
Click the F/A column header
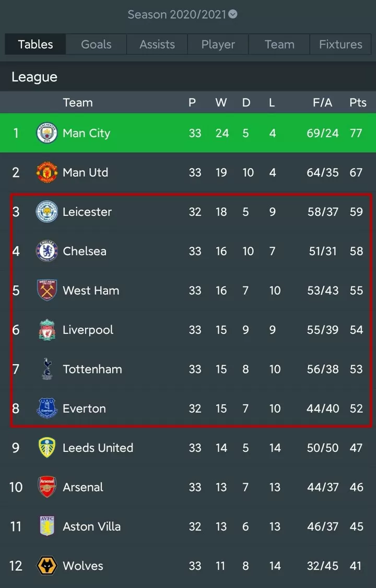[322, 102]
